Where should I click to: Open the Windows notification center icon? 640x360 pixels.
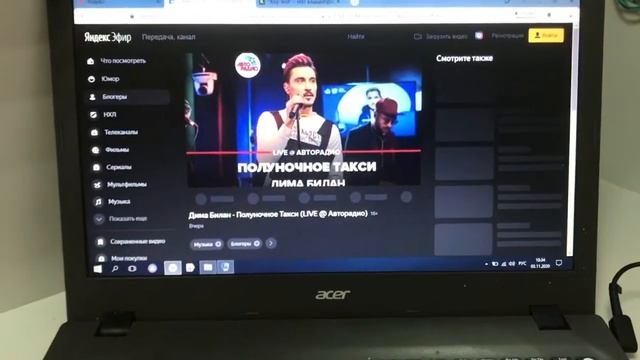click(x=559, y=263)
